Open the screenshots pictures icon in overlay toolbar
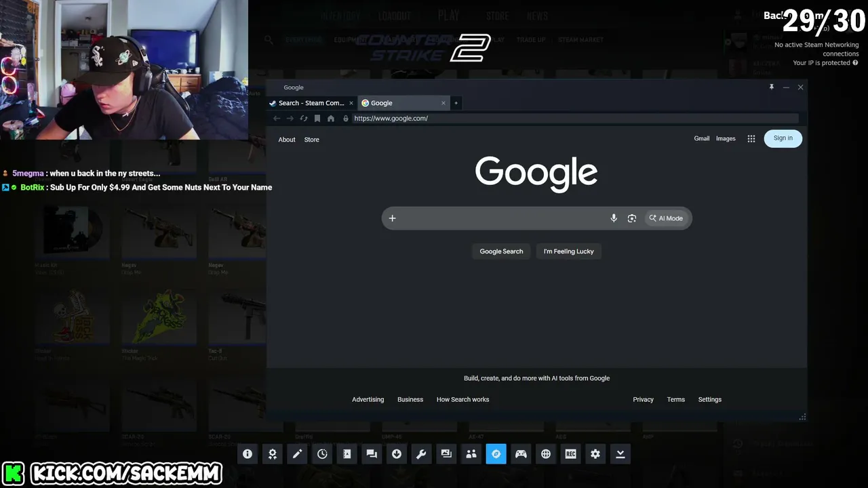 click(x=446, y=454)
